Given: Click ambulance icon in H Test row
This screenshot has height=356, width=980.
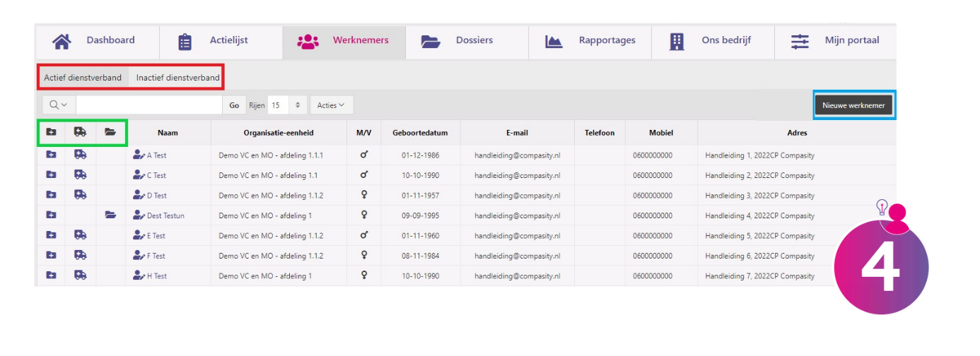Looking at the screenshot, I should point(81,275).
